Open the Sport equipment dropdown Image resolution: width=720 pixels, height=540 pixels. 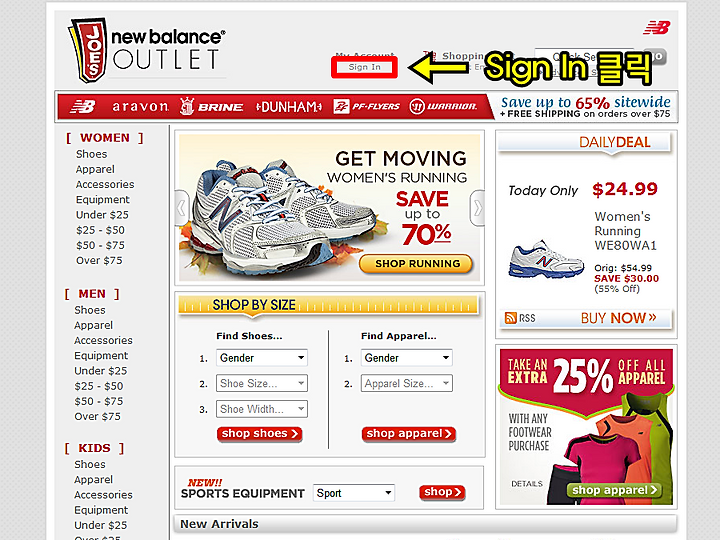(354, 493)
